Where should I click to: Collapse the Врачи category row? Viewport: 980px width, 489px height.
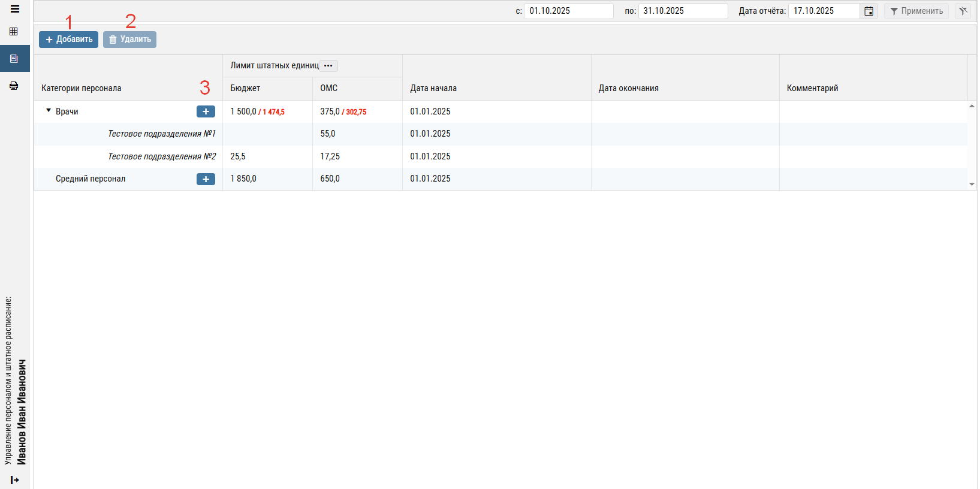[x=49, y=111]
